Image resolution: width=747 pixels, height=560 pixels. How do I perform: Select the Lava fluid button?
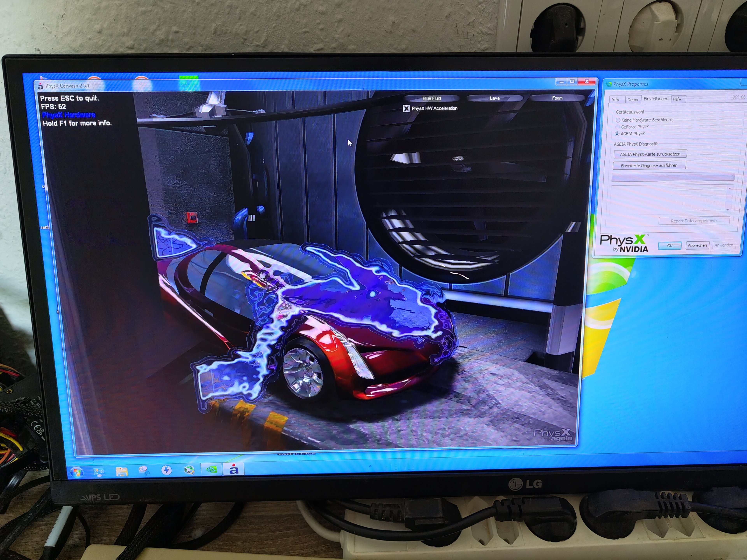(495, 98)
